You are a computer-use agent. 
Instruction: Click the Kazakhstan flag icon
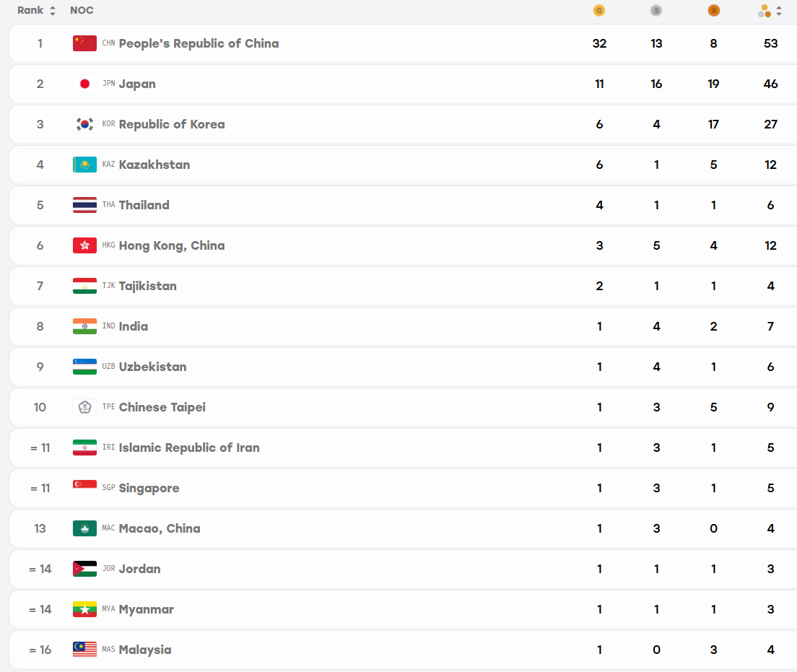coord(84,165)
